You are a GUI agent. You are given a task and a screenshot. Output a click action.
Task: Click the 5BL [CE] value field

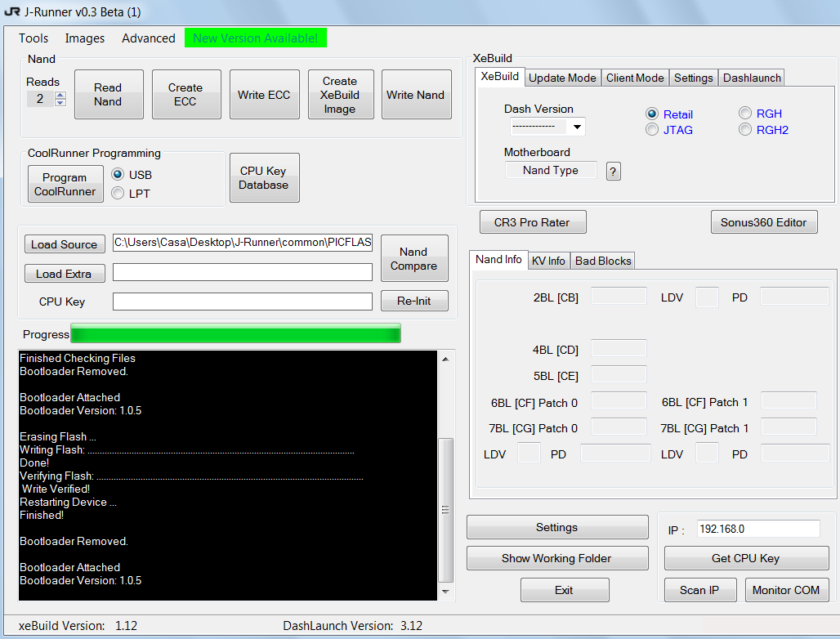[x=619, y=374]
